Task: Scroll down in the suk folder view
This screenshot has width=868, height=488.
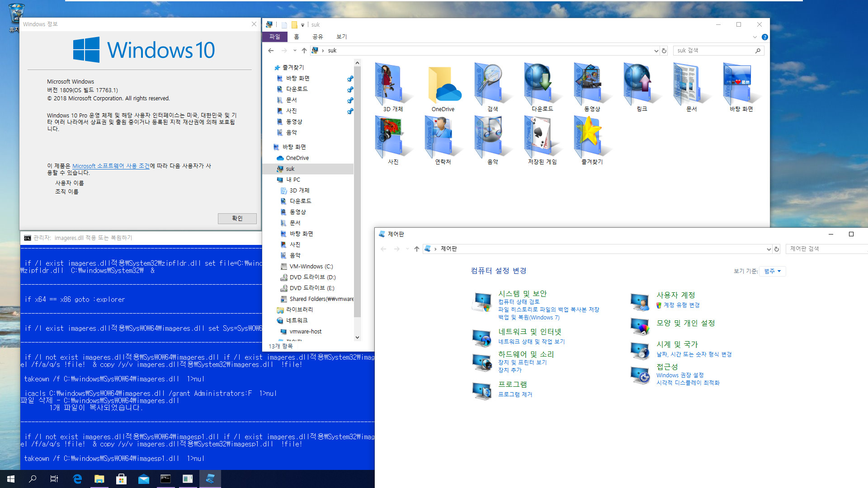Action: [x=358, y=338]
